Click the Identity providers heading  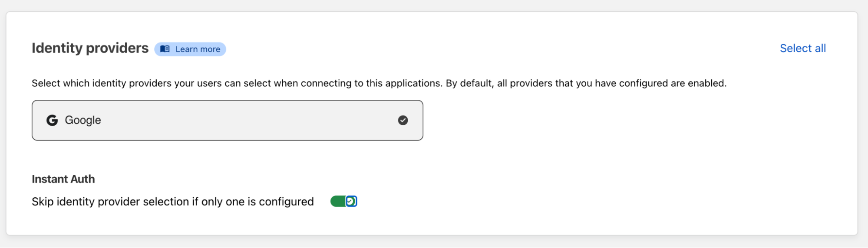[90, 48]
